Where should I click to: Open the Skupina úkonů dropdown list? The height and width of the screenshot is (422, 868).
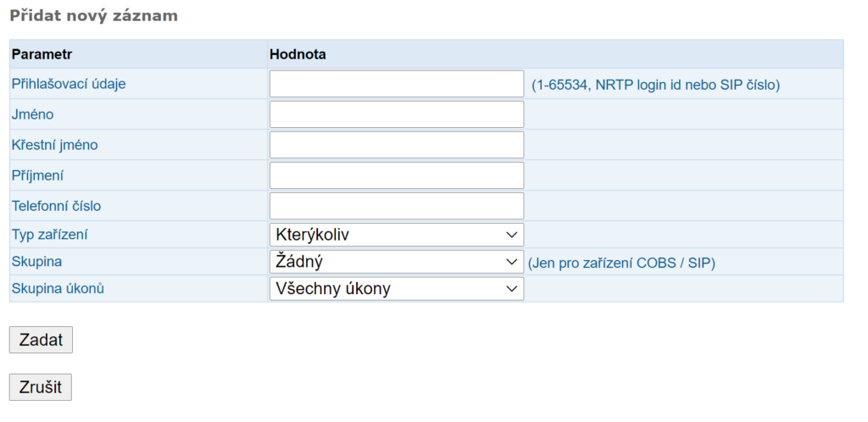pos(397,289)
